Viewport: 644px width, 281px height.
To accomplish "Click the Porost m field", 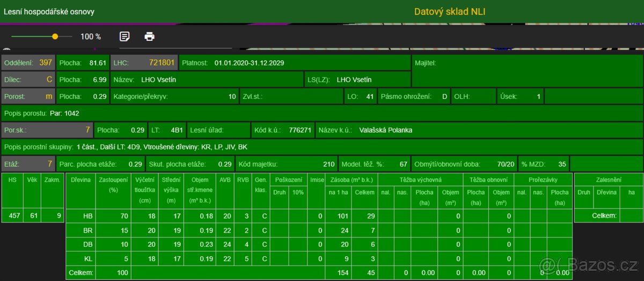I will pos(28,97).
